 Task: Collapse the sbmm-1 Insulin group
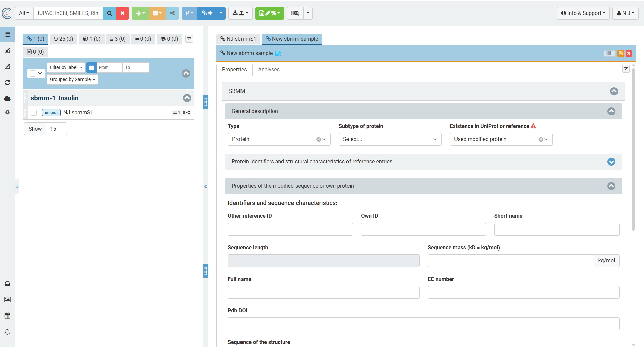[x=187, y=98]
